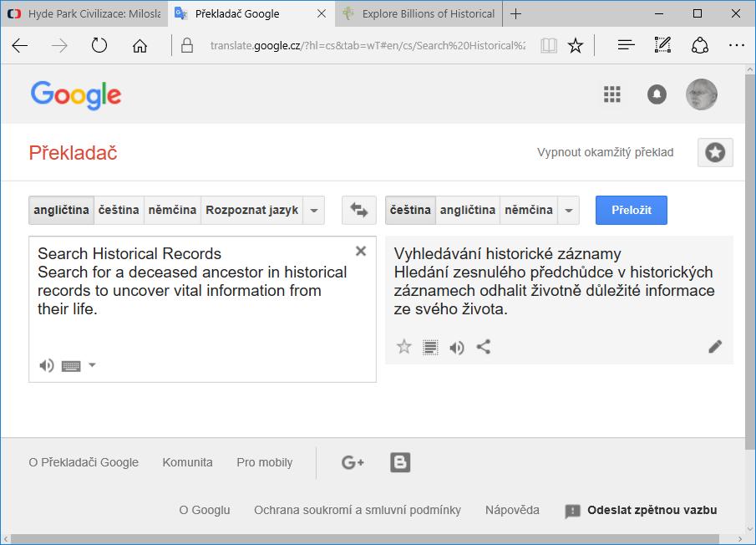Click the horizontal scrollbar

[365, 538]
